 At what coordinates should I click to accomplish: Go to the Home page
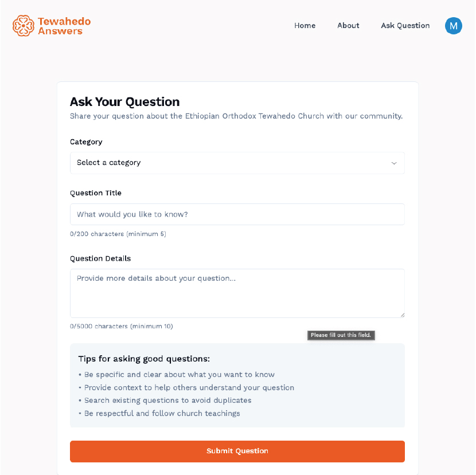305,25
